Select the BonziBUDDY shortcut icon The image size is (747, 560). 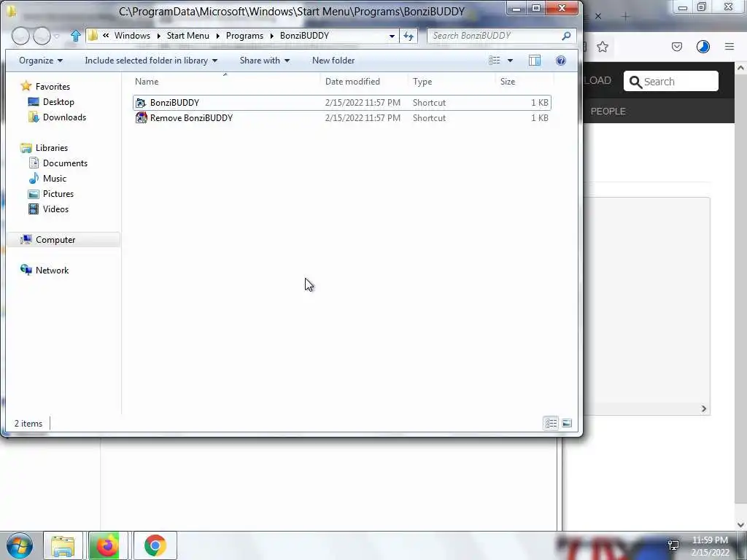tap(141, 103)
